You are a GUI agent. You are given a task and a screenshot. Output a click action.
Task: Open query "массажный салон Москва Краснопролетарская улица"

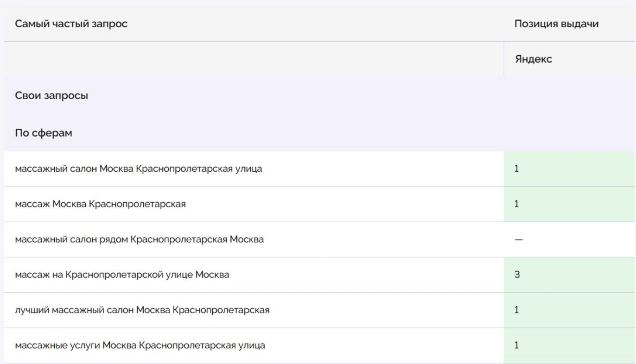coord(138,169)
